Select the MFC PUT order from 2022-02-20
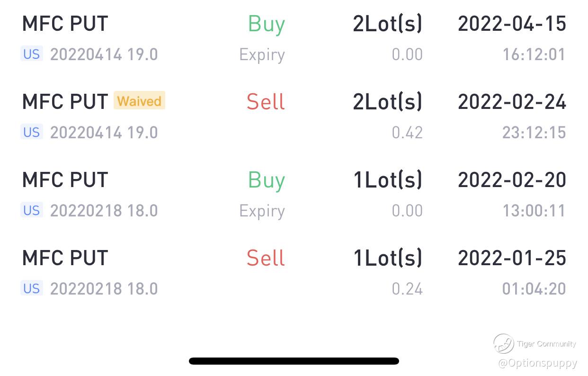 [65, 180]
